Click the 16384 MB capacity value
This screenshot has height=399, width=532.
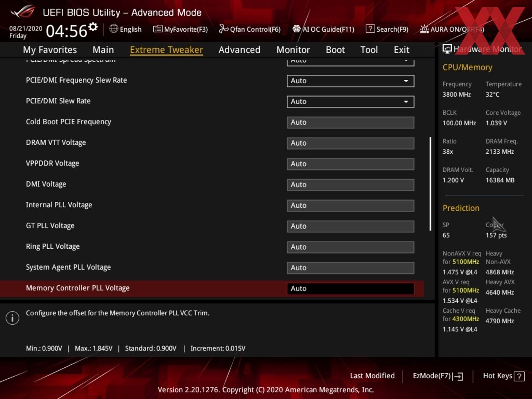[x=500, y=180]
